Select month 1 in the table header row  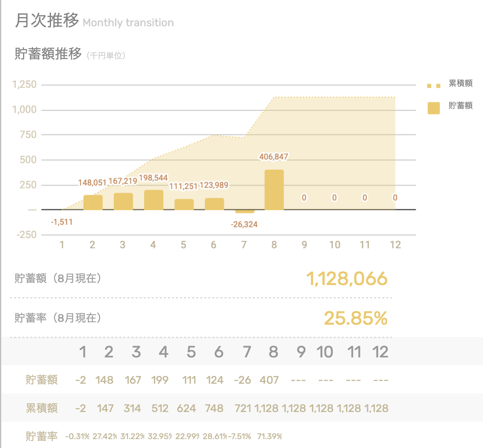83,352
